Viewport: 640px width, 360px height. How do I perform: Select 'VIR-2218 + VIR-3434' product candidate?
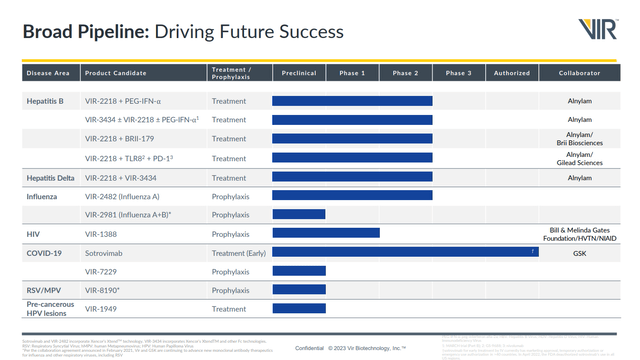(x=120, y=178)
